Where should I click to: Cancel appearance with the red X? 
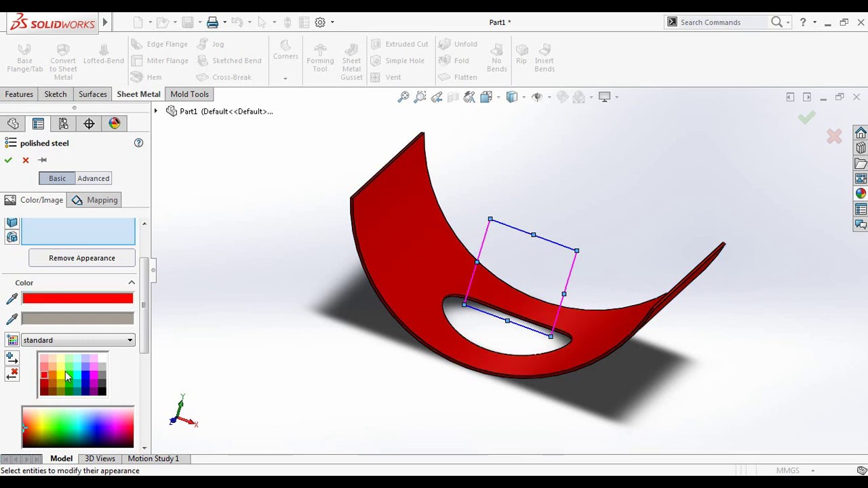26,160
